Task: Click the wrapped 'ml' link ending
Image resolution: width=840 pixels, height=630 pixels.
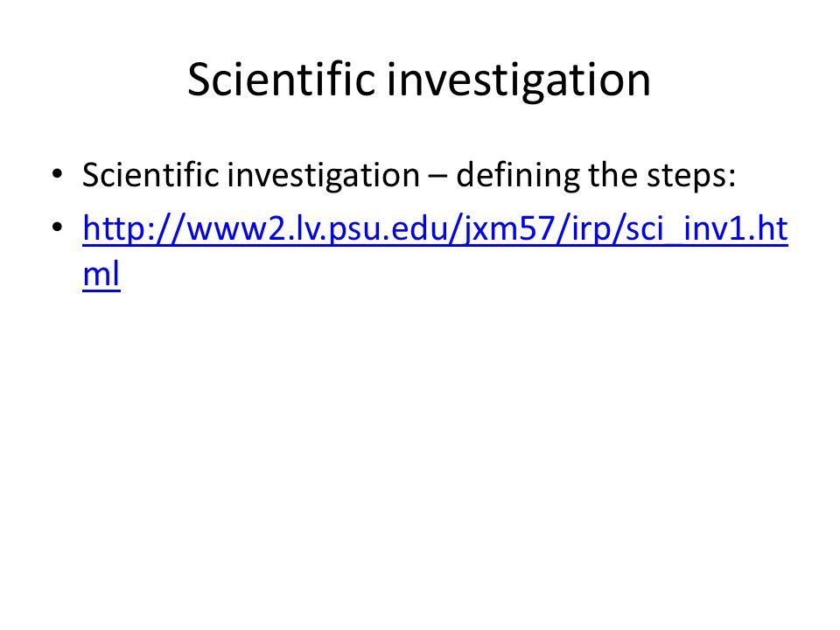Action: coord(101,274)
